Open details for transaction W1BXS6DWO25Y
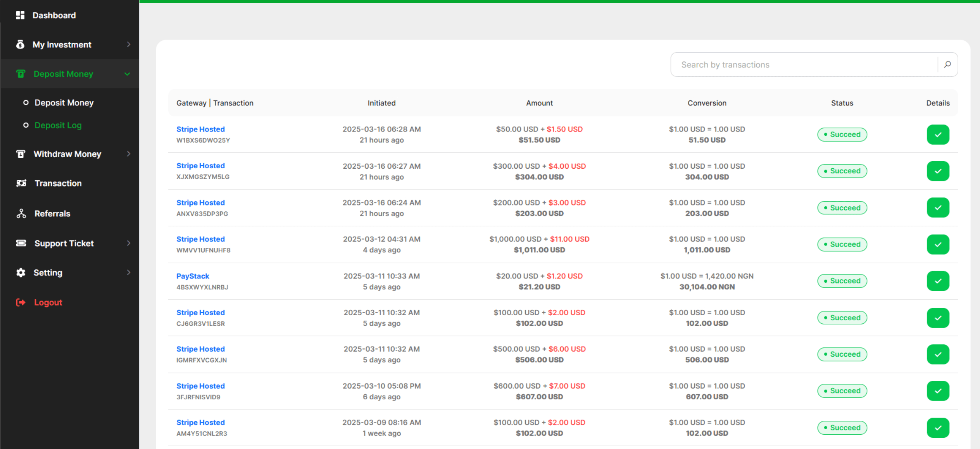Viewport: 980px width, 449px height. pyautogui.click(x=938, y=135)
